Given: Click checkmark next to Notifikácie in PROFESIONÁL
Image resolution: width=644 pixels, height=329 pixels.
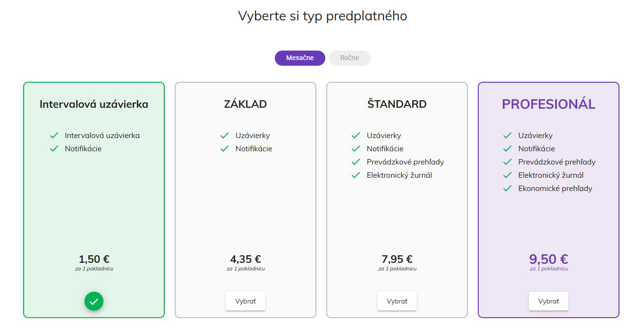Looking at the screenshot, I should [x=508, y=149].
